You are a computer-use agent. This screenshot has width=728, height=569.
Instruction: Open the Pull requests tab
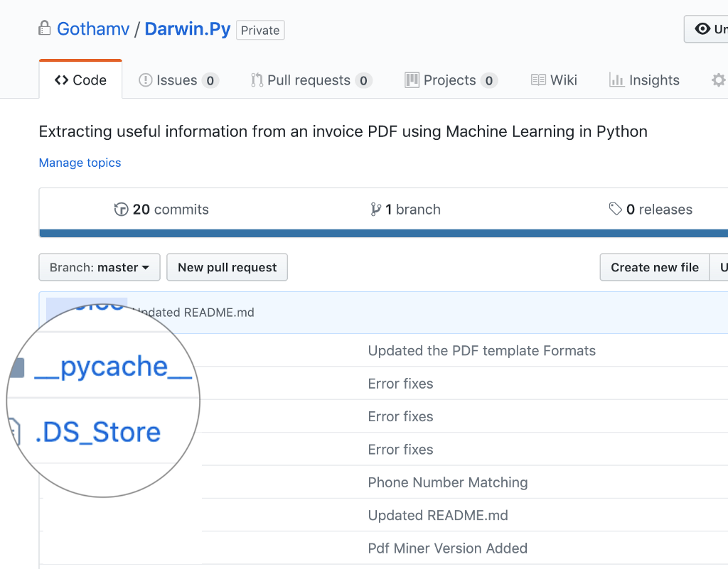point(311,80)
